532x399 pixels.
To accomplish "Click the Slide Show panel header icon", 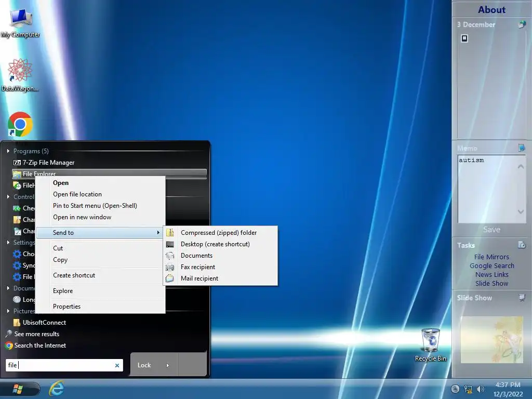I will pos(522,298).
